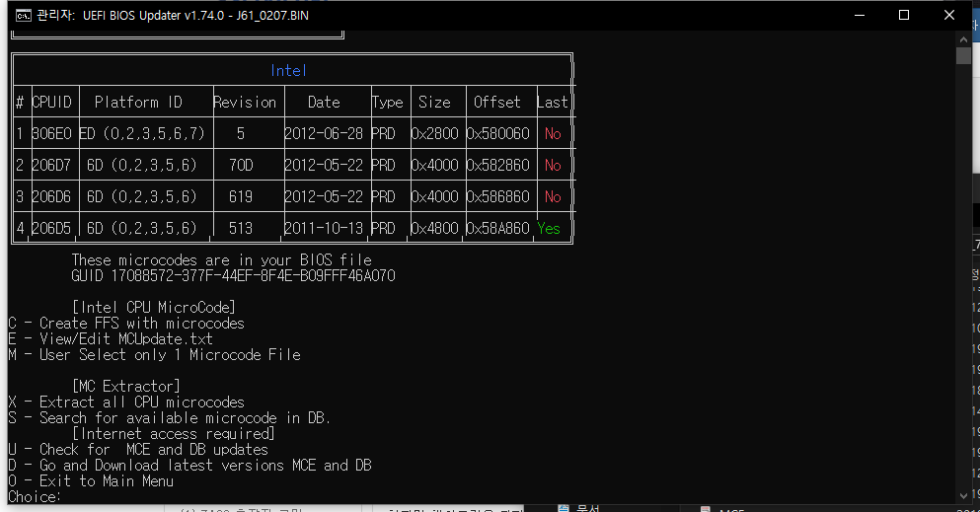Click 'M - User Select only 1 Microcode File'
Image resolution: width=980 pixels, height=512 pixels.
154,355
